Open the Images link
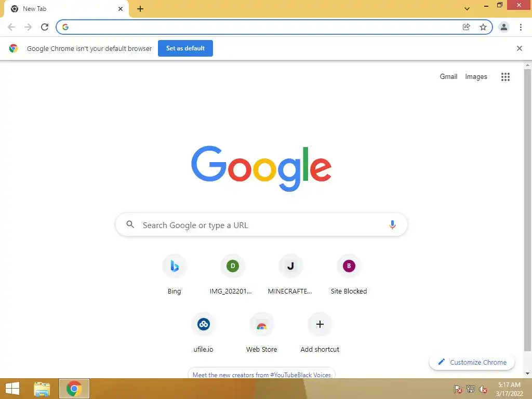 click(476, 77)
